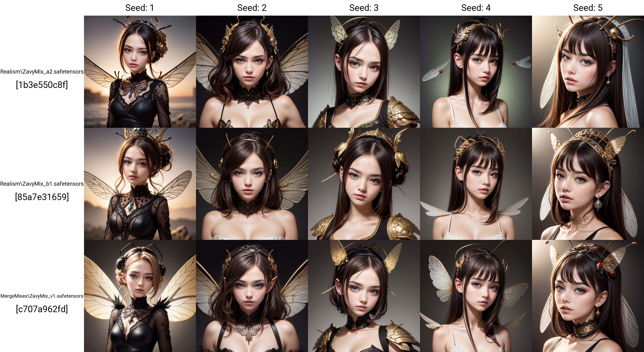Open the ZavyMix_a2 Seed 1 sunset image
Screen dimensions: 644x352
tap(140, 72)
